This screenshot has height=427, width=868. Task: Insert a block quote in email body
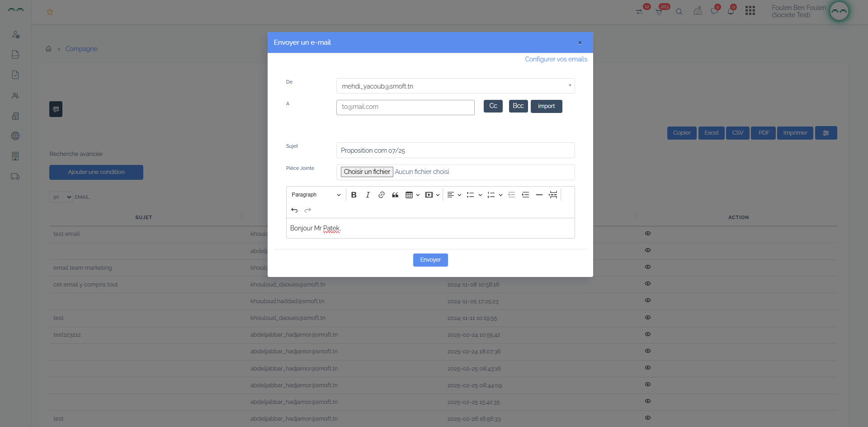[395, 195]
